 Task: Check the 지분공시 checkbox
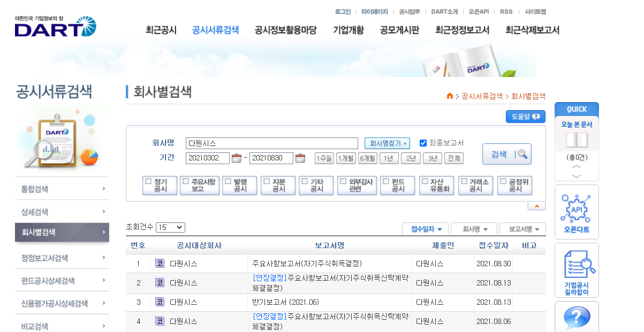pyautogui.click(x=267, y=181)
